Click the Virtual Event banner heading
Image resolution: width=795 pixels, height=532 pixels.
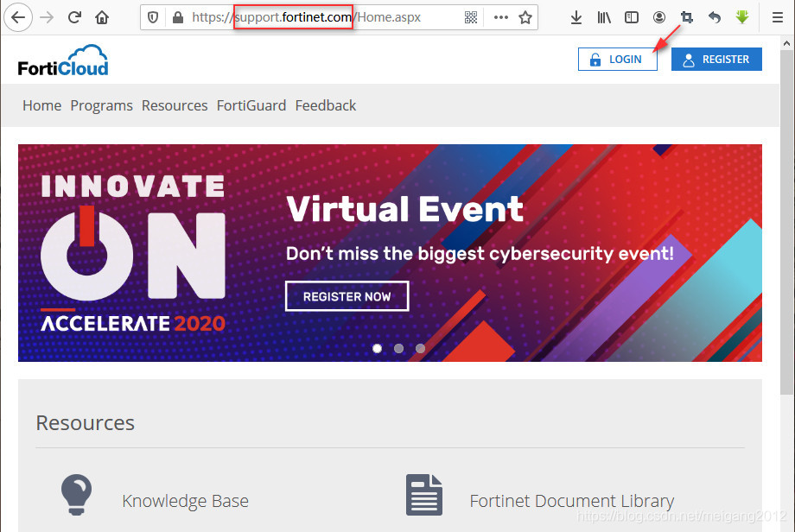pyautogui.click(x=404, y=209)
